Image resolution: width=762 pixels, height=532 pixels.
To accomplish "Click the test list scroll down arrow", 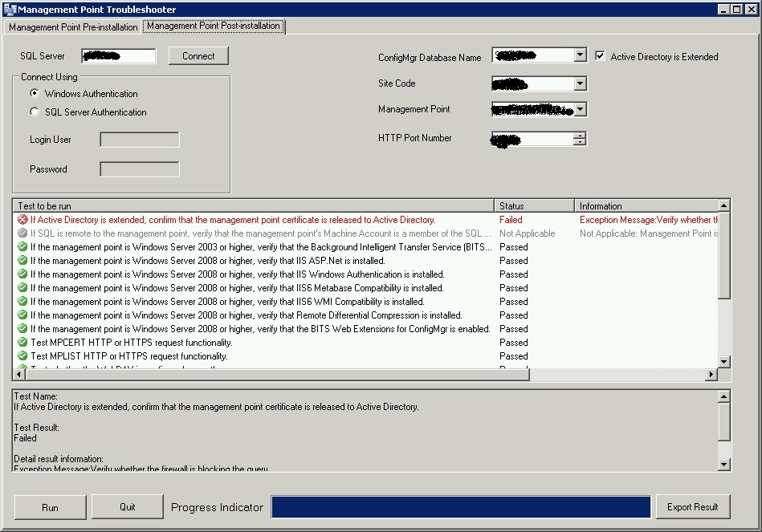I will [x=724, y=361].
